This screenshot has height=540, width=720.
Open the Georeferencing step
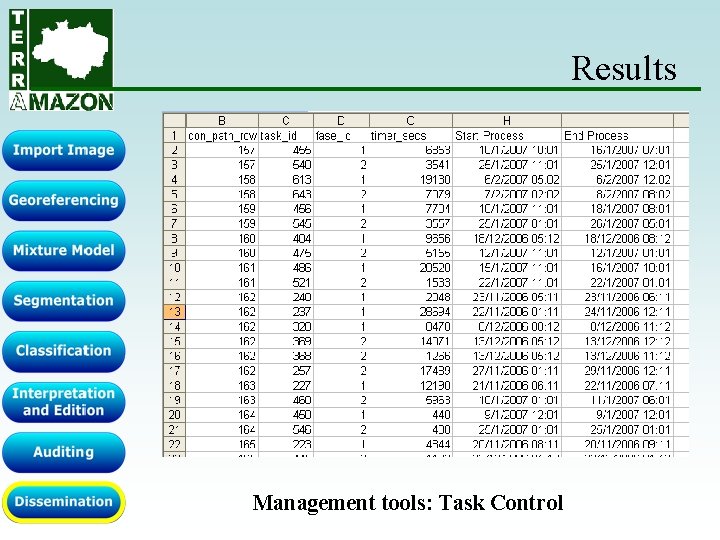coord(63,200)
